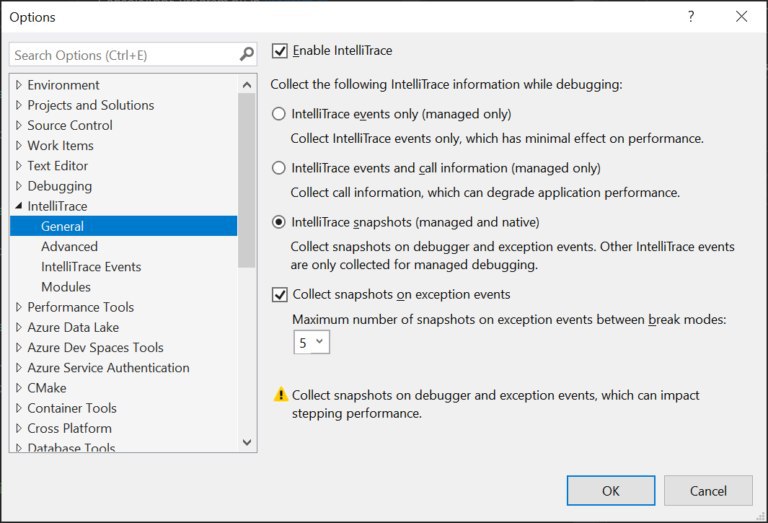Click the Cancel button
This screenshot has width=768, height=523.
[708, 490]
